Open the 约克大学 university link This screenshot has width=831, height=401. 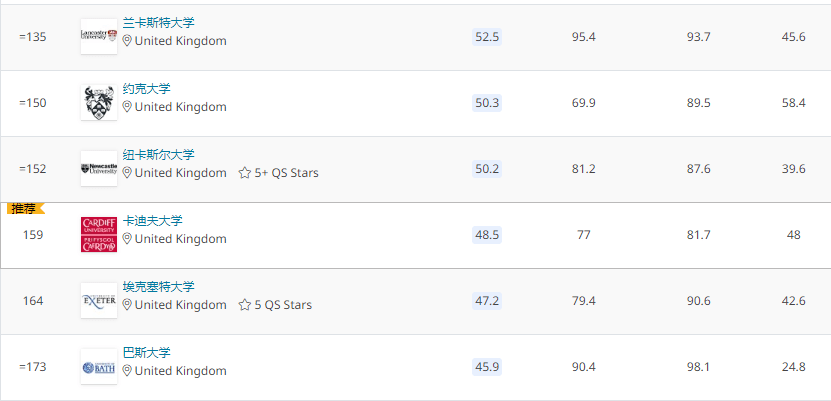point(146,88)
